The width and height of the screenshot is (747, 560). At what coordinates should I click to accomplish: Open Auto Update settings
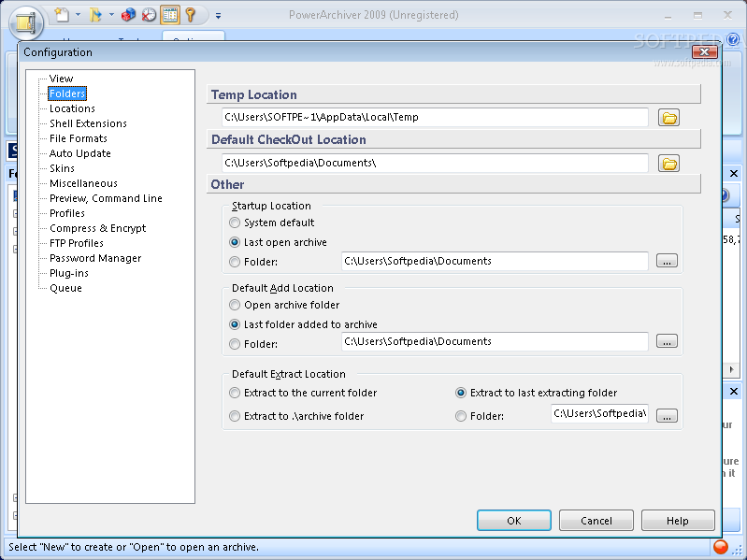pyautogui.click(x=80, y=153)
